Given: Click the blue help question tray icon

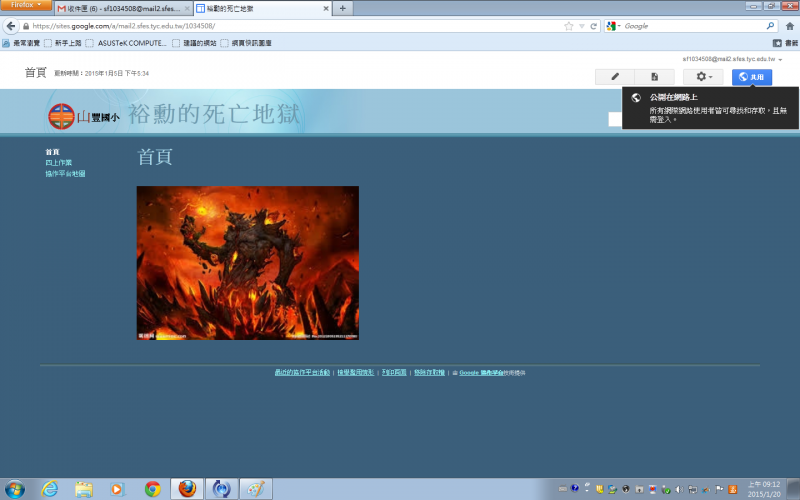Looking at the screenshot, I should coord(575,488).
